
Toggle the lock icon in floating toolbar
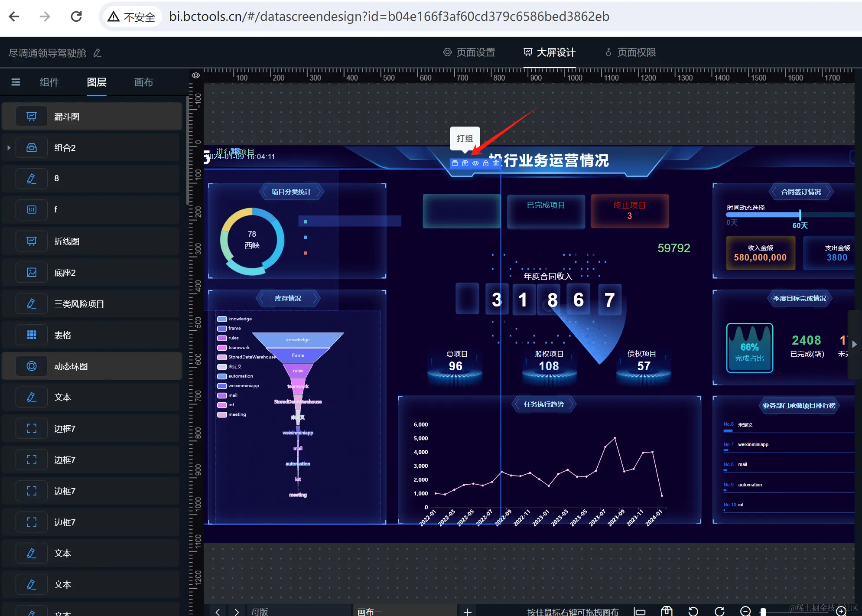[485, 163]
